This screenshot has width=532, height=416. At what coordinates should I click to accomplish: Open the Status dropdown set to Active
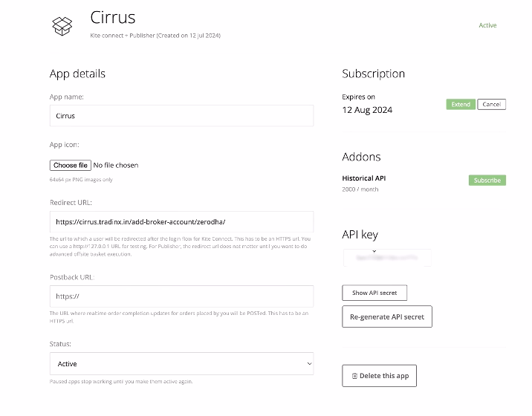(181, 364)
